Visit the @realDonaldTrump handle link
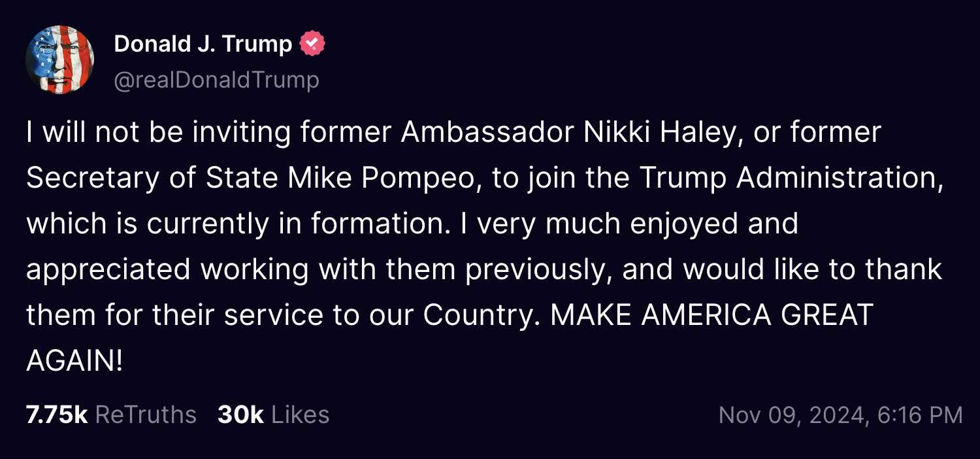Viewport: 980px width, 459px height. [x=217, y=80]
